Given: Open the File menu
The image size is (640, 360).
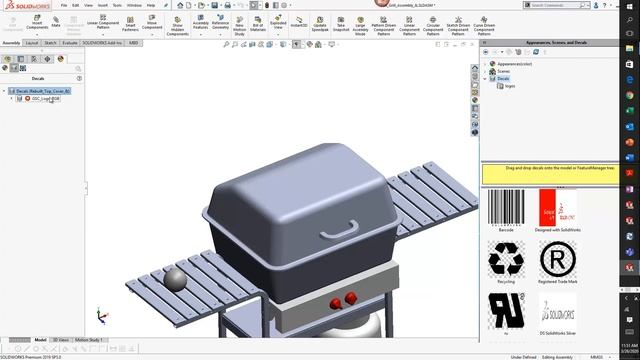Looking at the screenshot, I should (64, 5).
